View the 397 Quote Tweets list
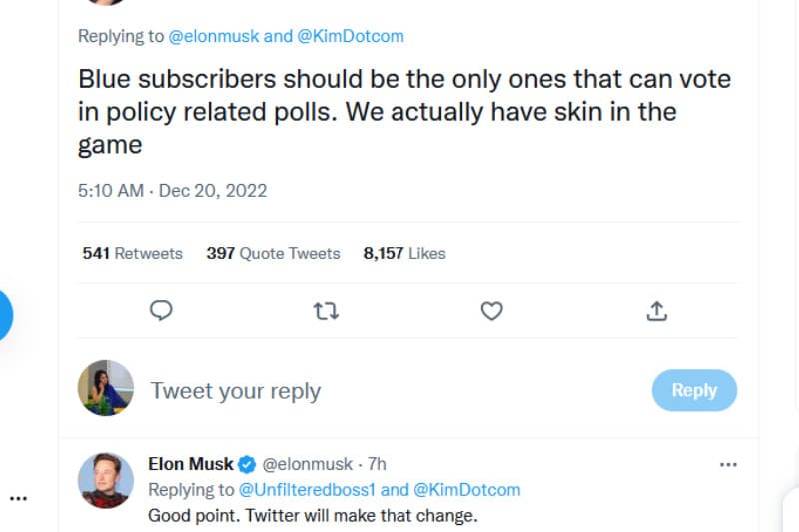This screenshot has height=532, width=799. (273, 253)
